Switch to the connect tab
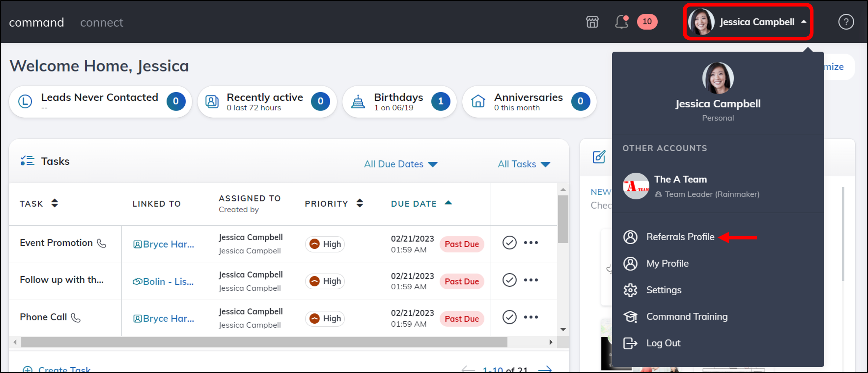The image size is (868, 373). click(x=101, y=22)
